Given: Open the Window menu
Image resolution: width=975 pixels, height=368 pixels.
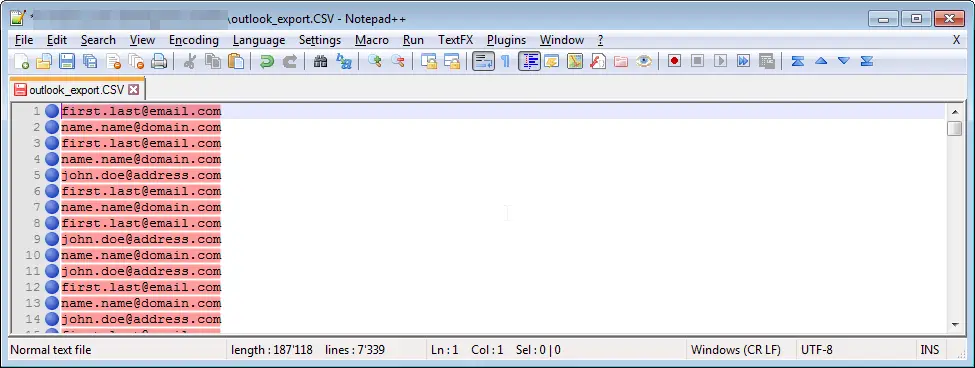Looking at the screenshot, I should click(561, 40).
